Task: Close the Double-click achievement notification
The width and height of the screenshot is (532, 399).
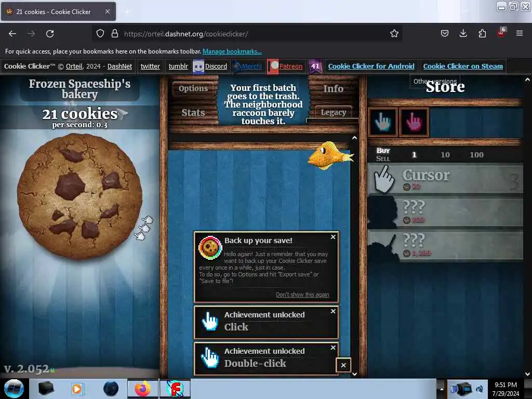Action: coord(333,348)
